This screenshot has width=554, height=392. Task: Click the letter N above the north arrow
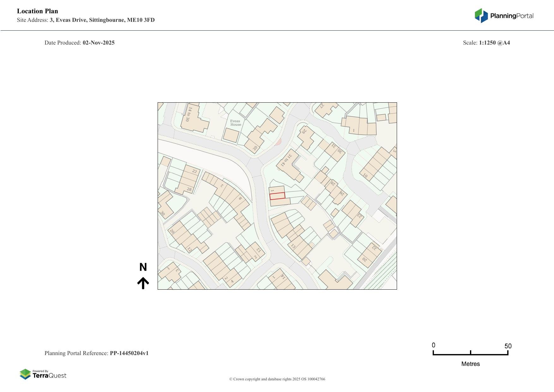(144, 267)
